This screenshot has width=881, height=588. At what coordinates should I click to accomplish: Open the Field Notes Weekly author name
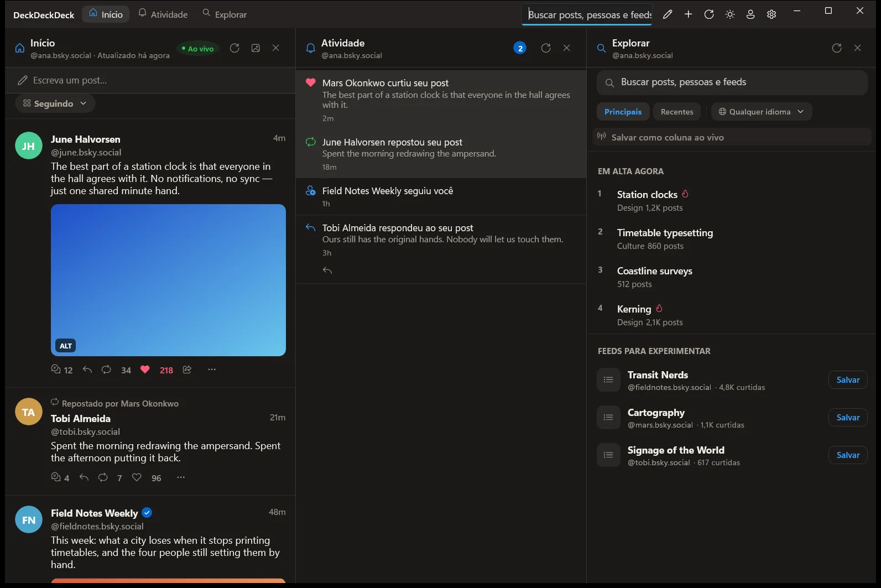coord(95,513)
